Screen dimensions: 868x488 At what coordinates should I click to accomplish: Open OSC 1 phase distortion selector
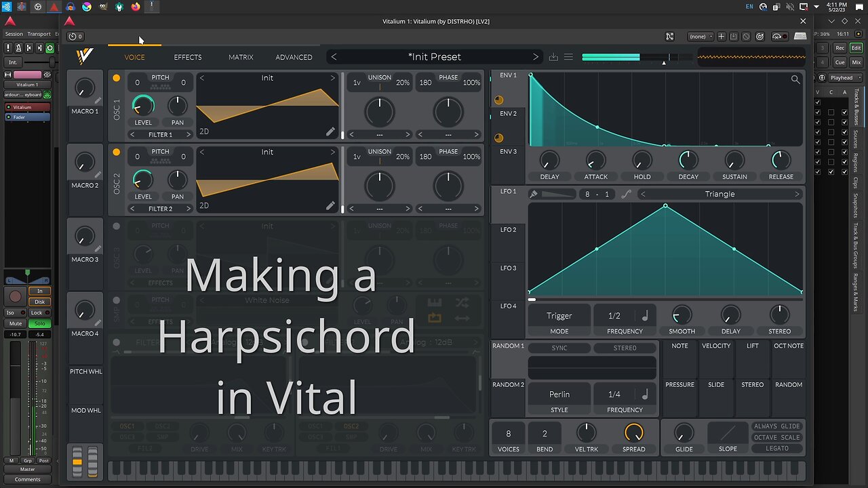(x=448, y=135)
